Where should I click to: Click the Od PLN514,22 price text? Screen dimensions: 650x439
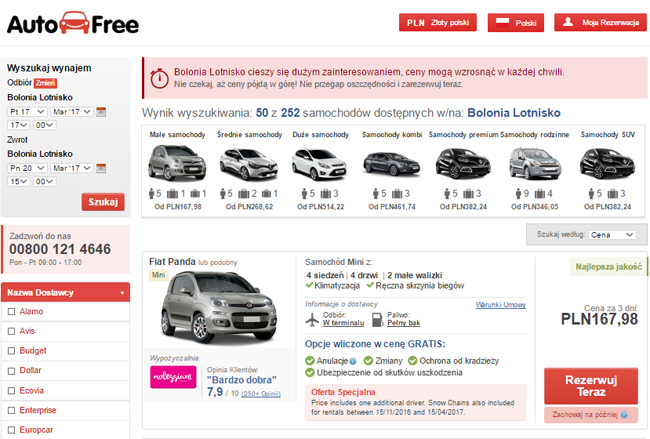[x=320, y=206]
